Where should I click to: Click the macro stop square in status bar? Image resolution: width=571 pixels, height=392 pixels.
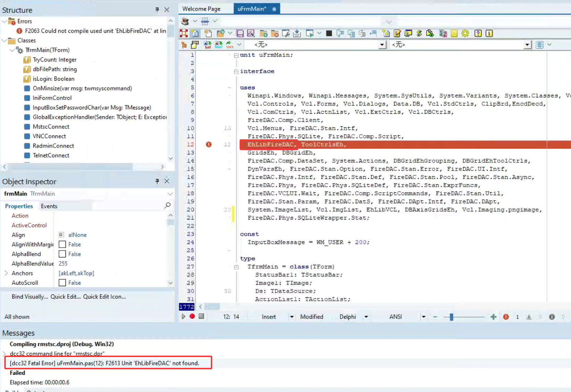pos(201,316)
